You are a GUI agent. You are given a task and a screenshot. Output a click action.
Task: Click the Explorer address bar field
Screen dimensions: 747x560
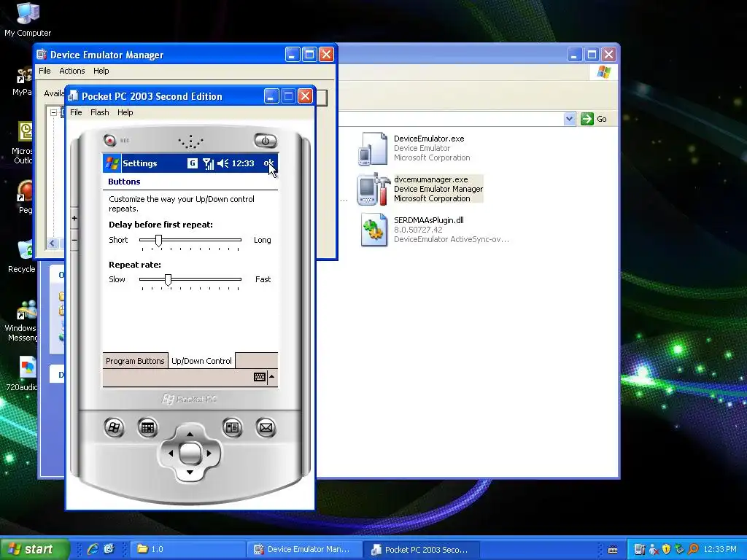(450, 119)
